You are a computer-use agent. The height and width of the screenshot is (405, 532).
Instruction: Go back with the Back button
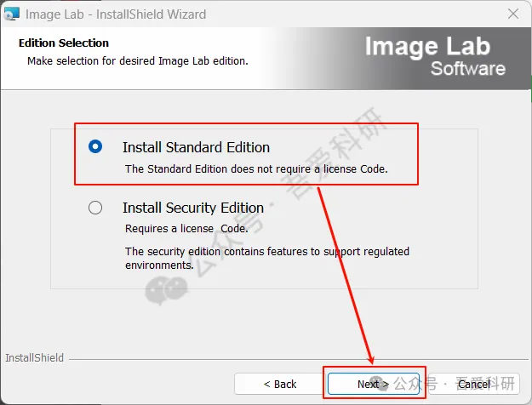click(279, 384)
